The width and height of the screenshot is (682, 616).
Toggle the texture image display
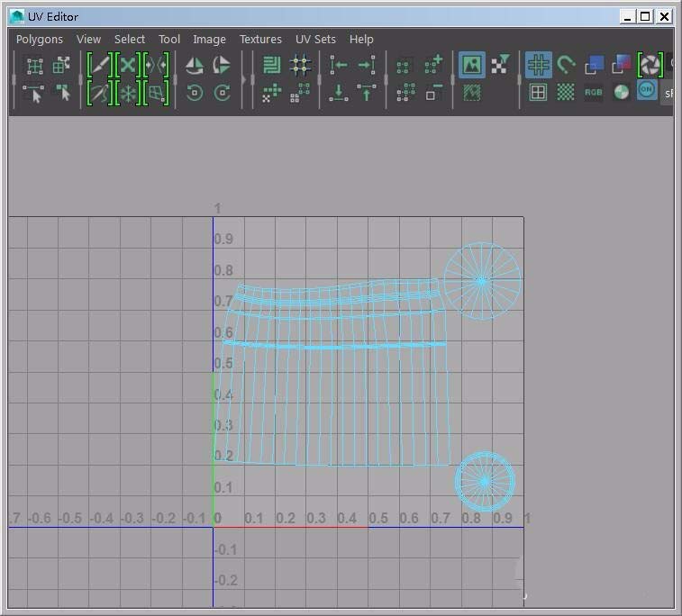471,65
